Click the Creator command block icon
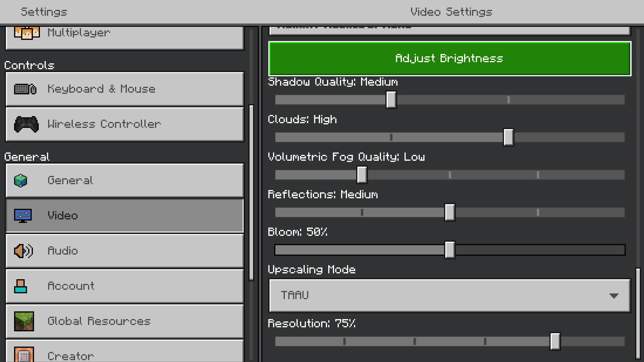The width and height of the screenshot is (644, 362). pos(24,355)
